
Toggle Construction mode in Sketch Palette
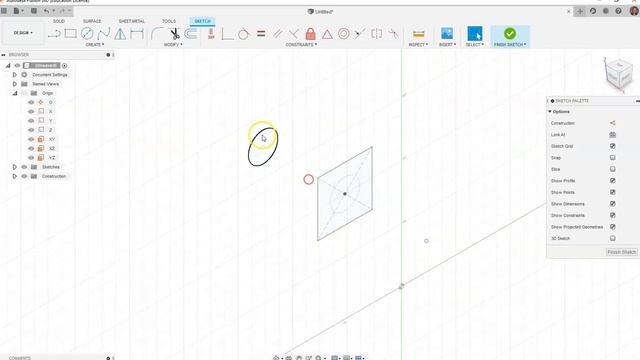click(x=612, y=123)
